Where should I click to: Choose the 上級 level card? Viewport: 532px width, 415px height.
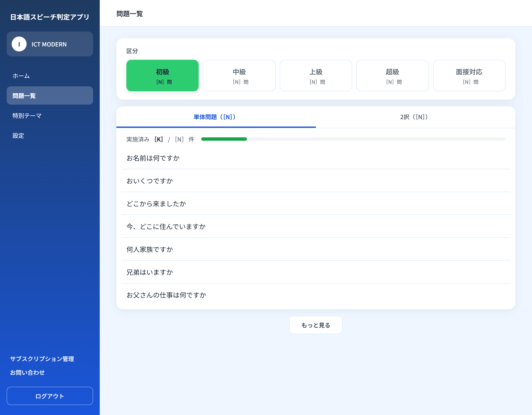(x=316, y=75)
